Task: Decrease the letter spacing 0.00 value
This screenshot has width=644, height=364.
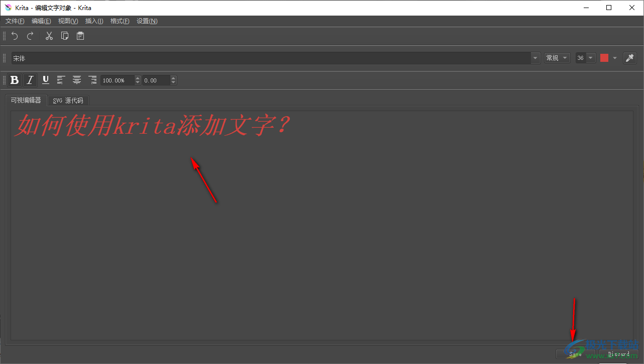Action: coord(173,82)
